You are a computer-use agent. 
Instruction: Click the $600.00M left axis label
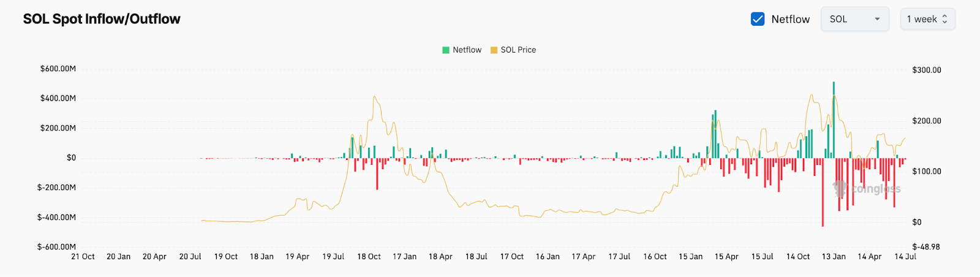[x=58, y=69]
